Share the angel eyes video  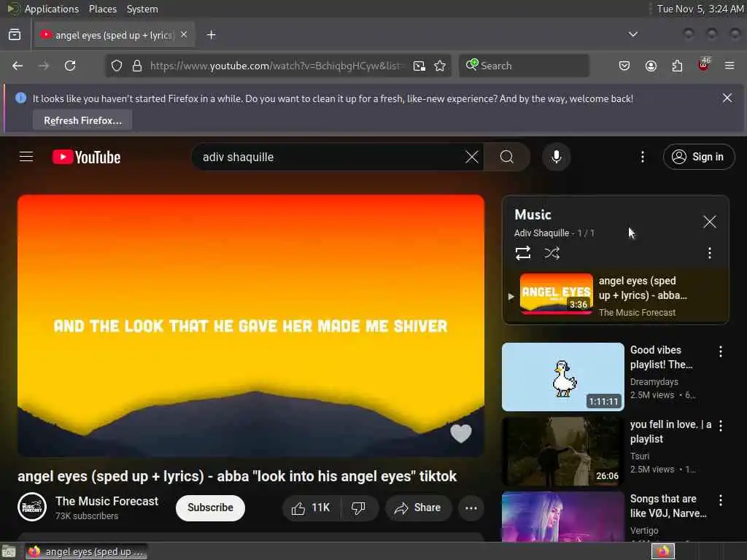417,508
